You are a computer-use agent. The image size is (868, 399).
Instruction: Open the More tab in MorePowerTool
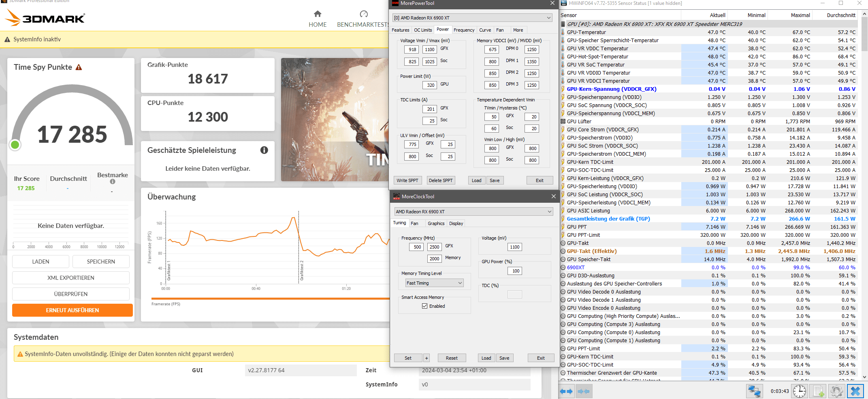(518, 30)
